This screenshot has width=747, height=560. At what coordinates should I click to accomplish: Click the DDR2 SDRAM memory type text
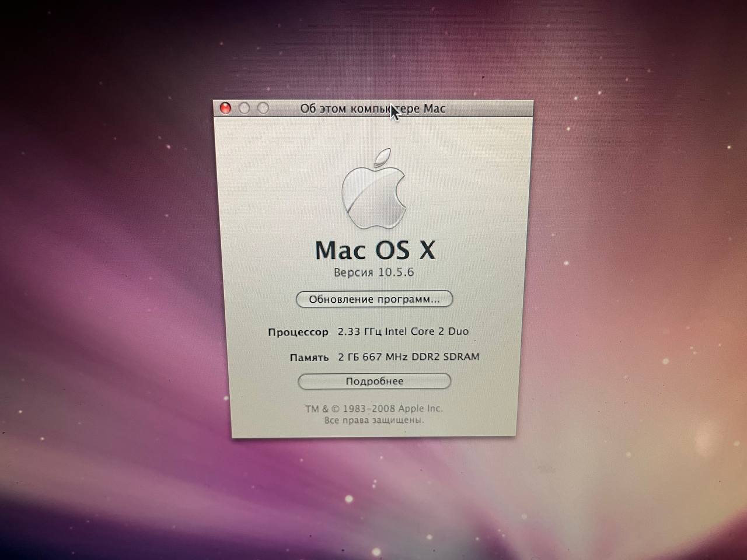pyautogui.click(x=445, y=356)
